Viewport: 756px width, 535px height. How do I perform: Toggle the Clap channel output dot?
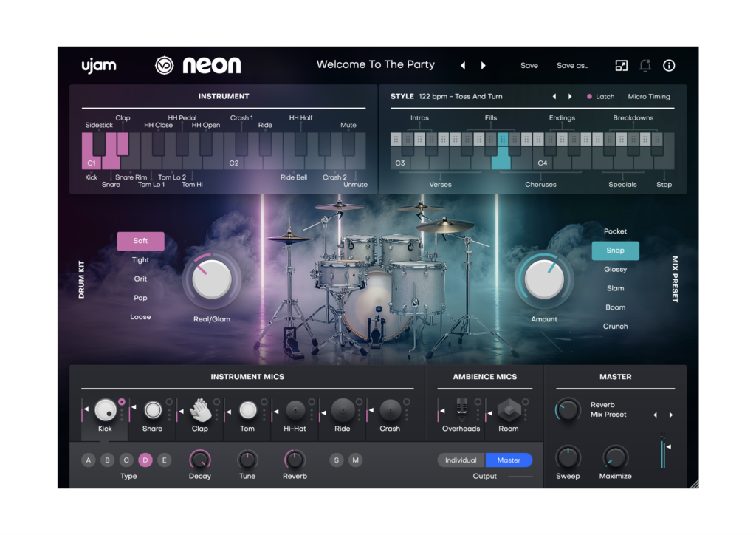(217, 401)
